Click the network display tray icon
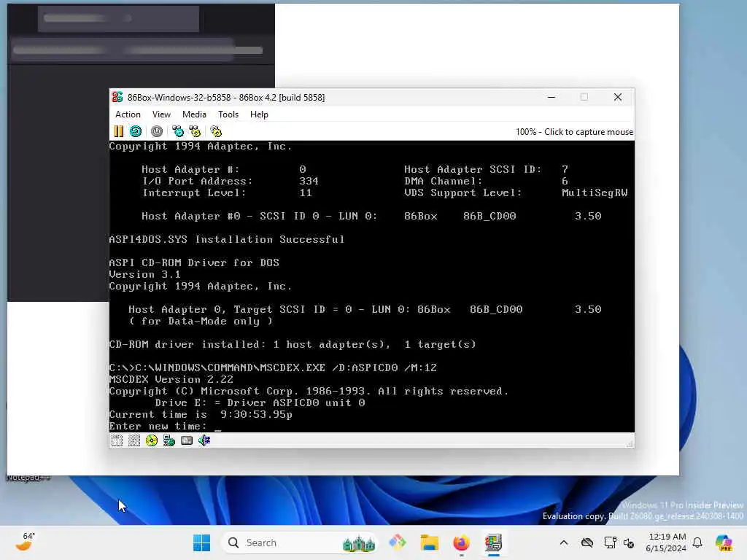This screenshot has width=747, height=560. [609, 542]
